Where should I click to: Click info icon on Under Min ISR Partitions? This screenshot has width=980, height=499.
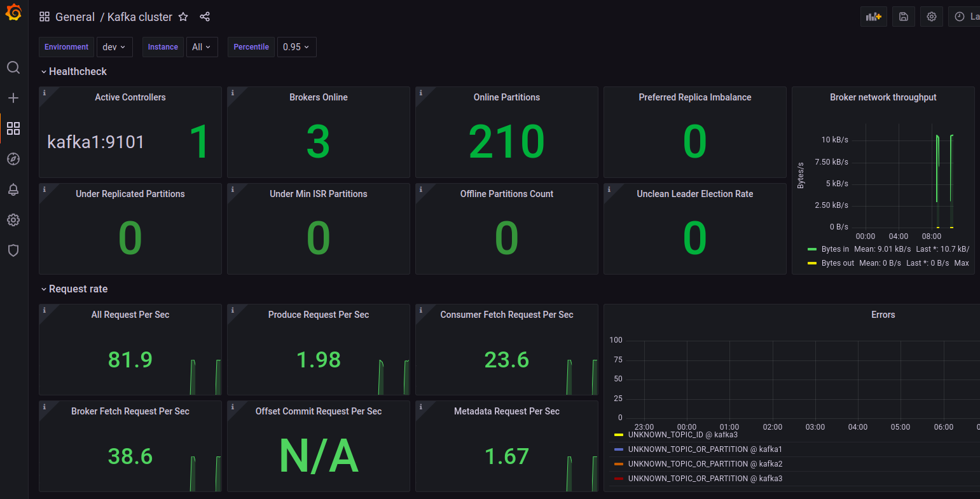(232, 189)
